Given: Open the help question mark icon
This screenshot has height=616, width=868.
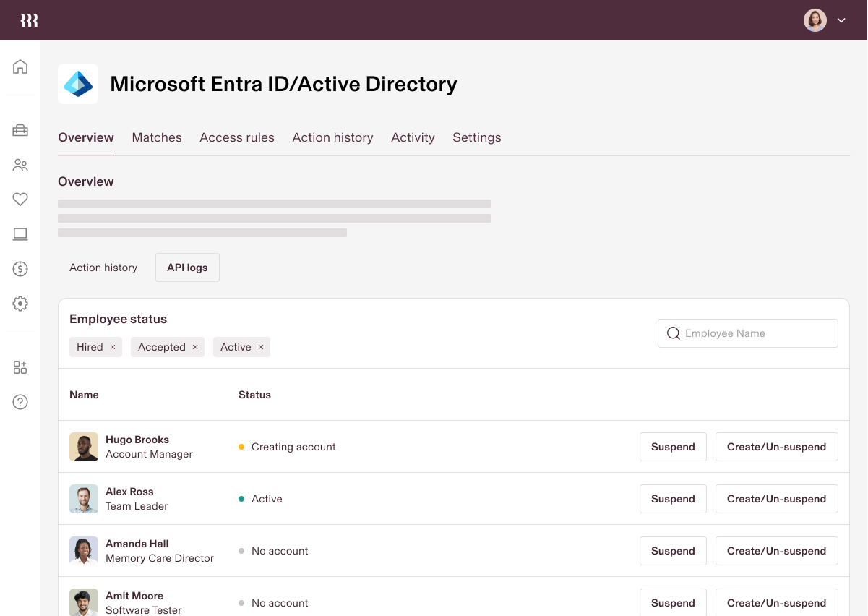Looking at the screenshot, I should [20, 402].
